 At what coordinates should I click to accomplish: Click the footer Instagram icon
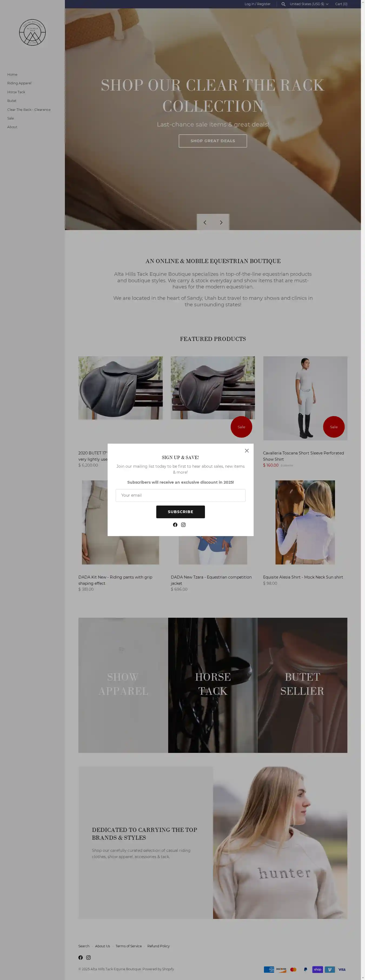(88, 958)
